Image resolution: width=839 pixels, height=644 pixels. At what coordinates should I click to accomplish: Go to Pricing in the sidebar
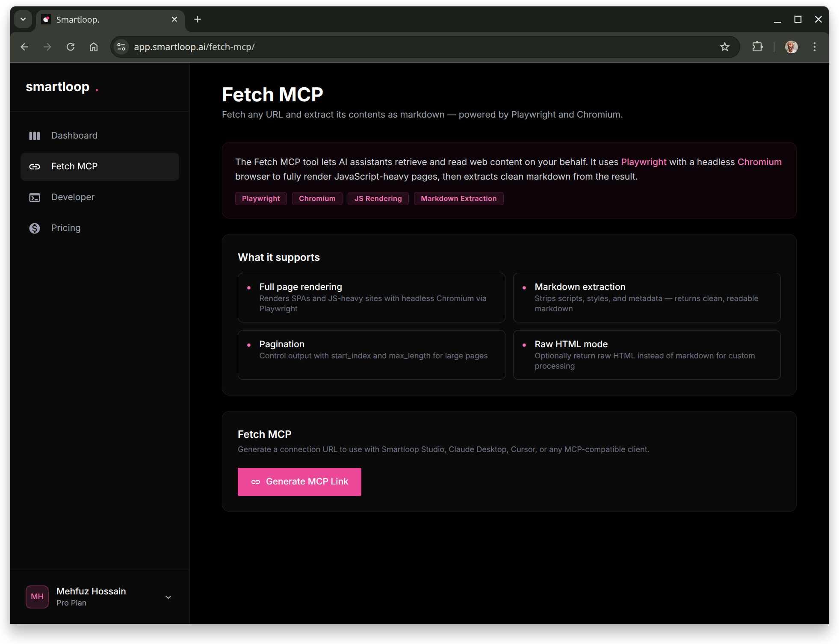pyautogui.click(x=100, y=228)
